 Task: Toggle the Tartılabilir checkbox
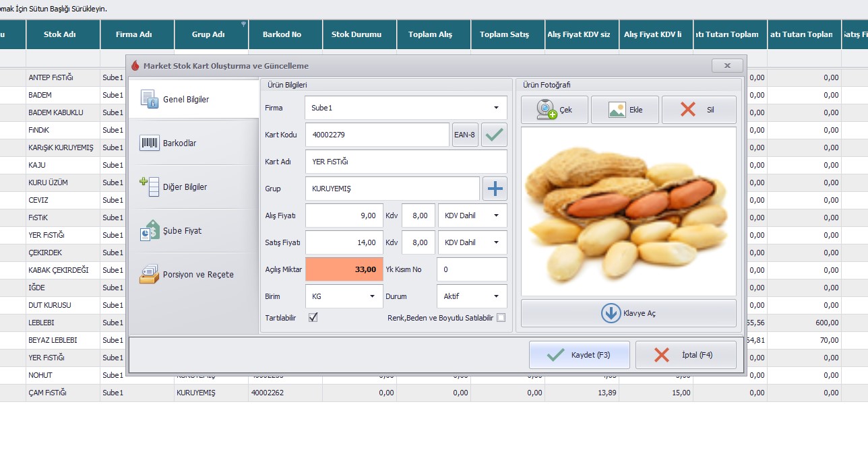(313, 318)
